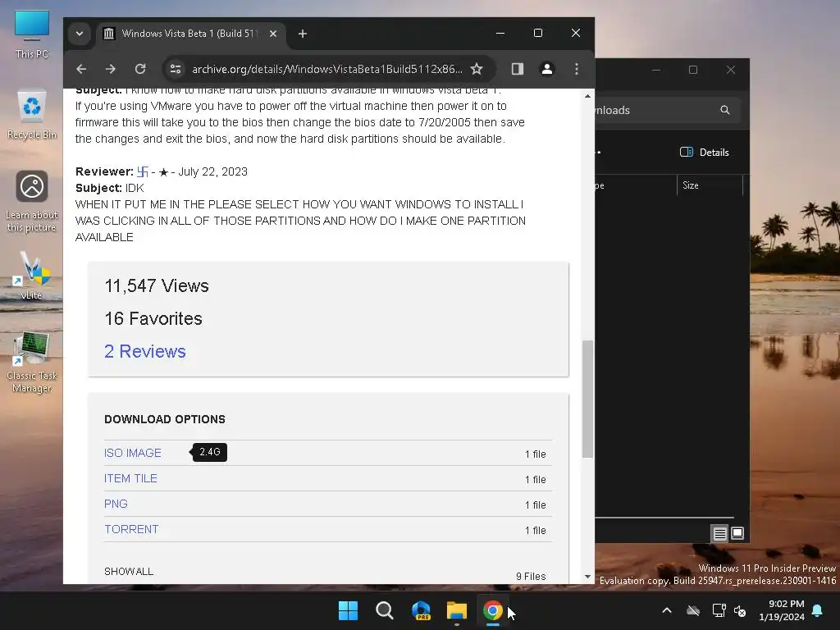Image resolution: width=840 pixels, height=630 pixels.
Task: Click the scrollbar up arrow
Action: click(x=587, y=97)
